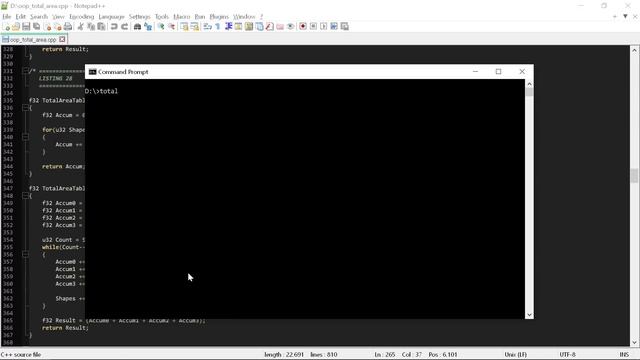The image size is (640, 360).
Task: Open the Language menu
Action: [x=111, y=17]
